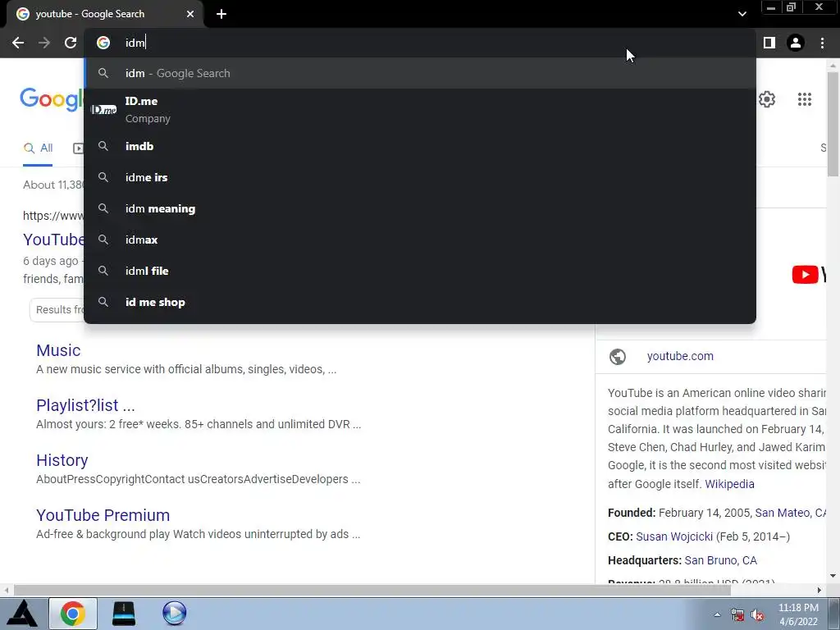Click the Google icon in address bar
The width and height of the screenshot is (840, 630).
(x=103, y=43)
